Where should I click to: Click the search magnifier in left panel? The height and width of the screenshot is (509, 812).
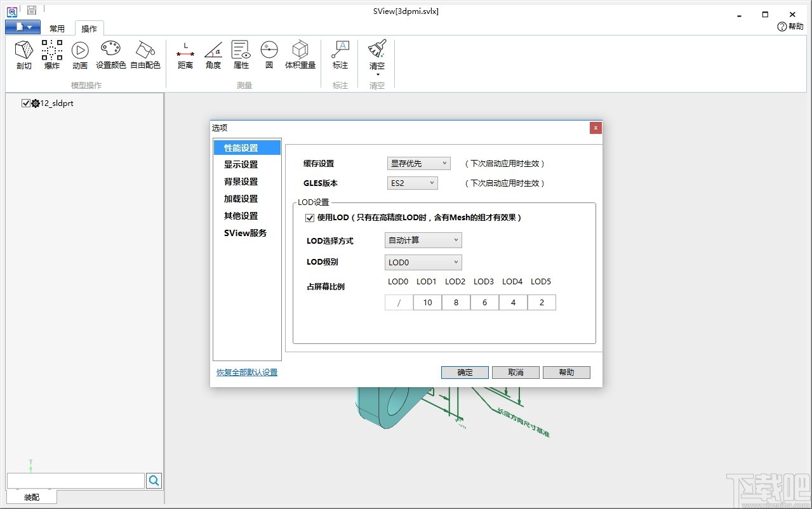[x=153, y=480]
